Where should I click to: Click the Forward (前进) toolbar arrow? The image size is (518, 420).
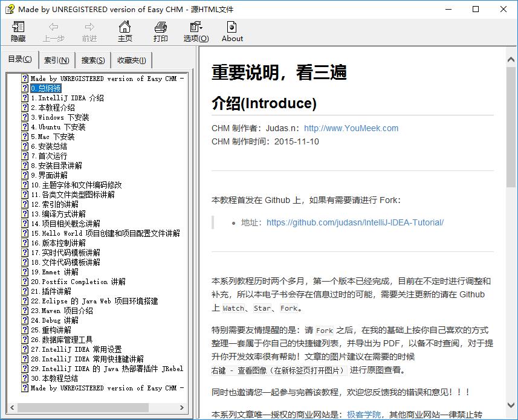coord(89,31)
